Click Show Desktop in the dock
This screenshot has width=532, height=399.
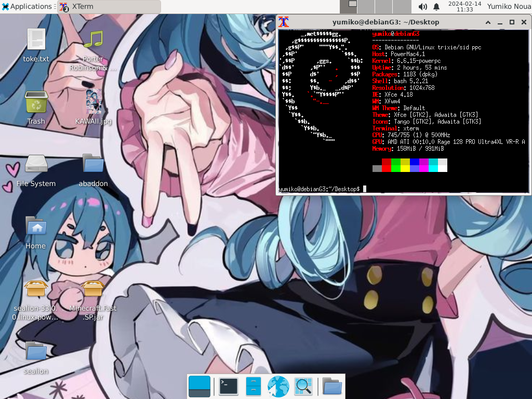199,387
